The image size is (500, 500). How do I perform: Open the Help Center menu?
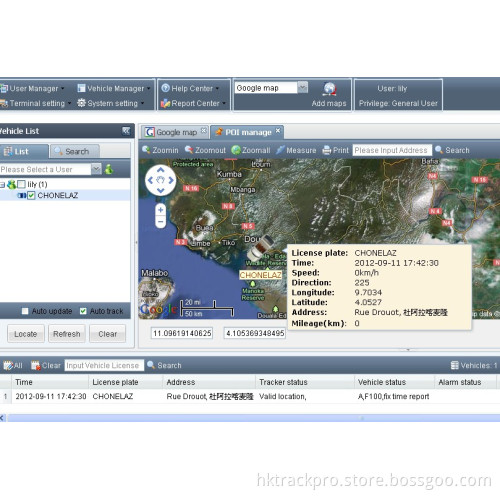point(190,88)
